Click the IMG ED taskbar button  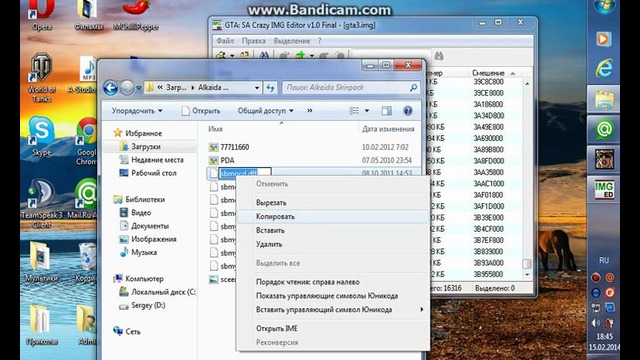pyautogui.click(x=604, y=190)
